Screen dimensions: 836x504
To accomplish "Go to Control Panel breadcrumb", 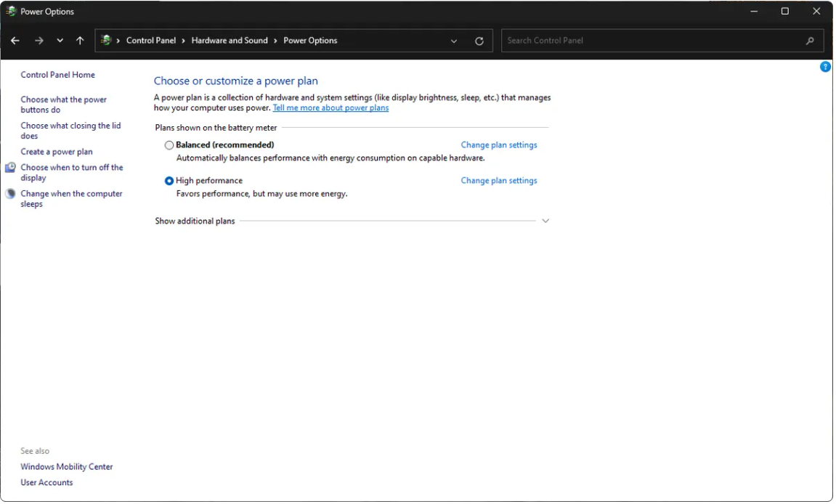I will [151, 41].
